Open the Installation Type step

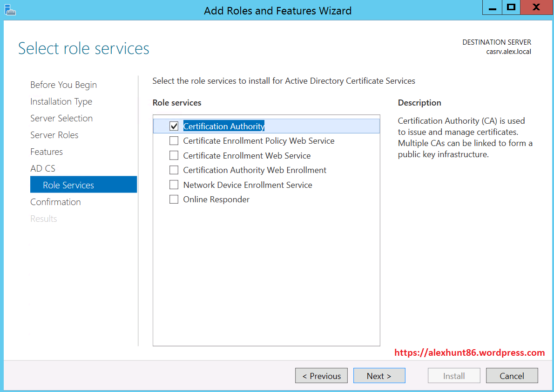pyautogui.click(x=61, y=101)
